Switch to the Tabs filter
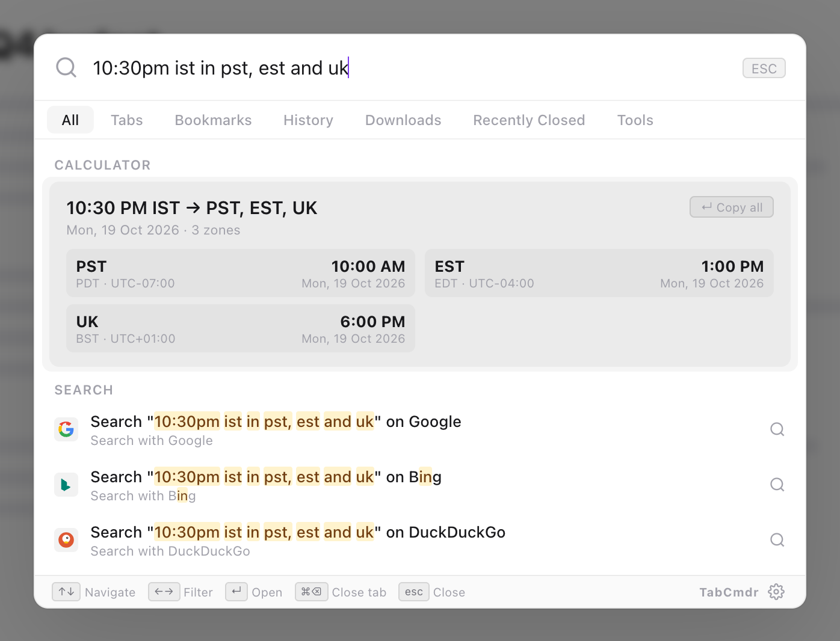Image resolution: width=840 pixels, height=641 pixels. point(127,120)
